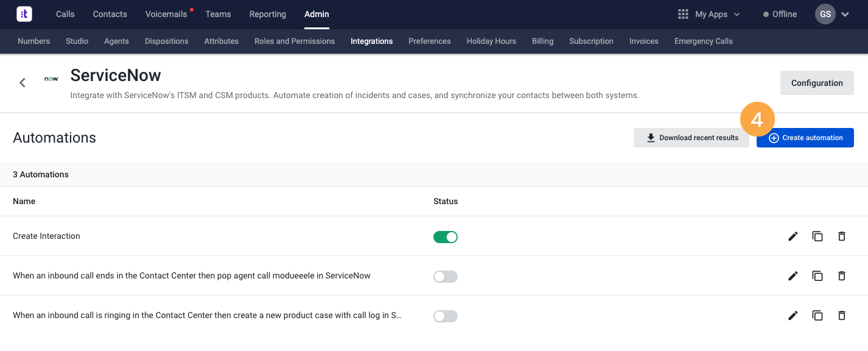Image resolution: width=868 pixels, height=351 pixels.
Task: Open the Roles and Permissions submenu
Action: click(x=295, y=41)
